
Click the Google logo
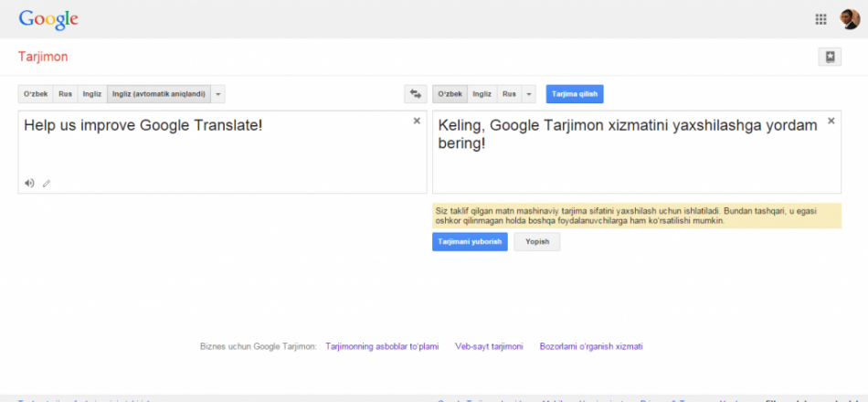point(48,19)
